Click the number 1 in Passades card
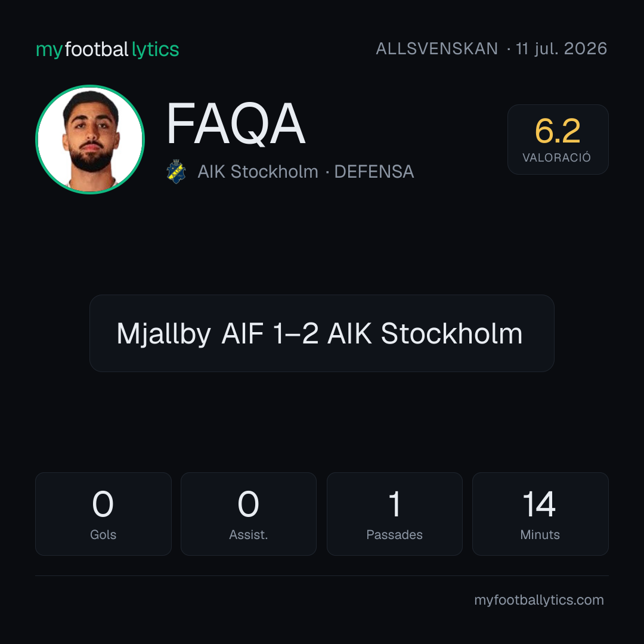Screen dimensions: 644x644 [395, 504]
